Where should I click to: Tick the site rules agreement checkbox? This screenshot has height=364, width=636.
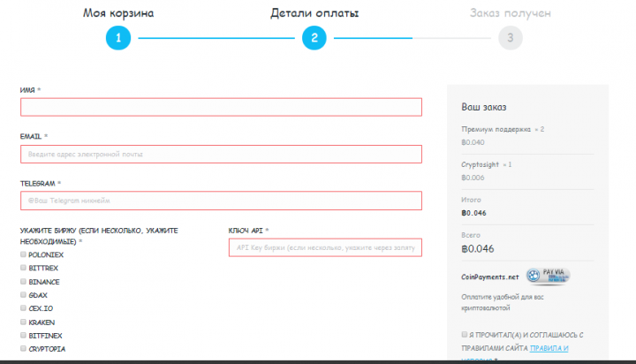click(465, 334)
